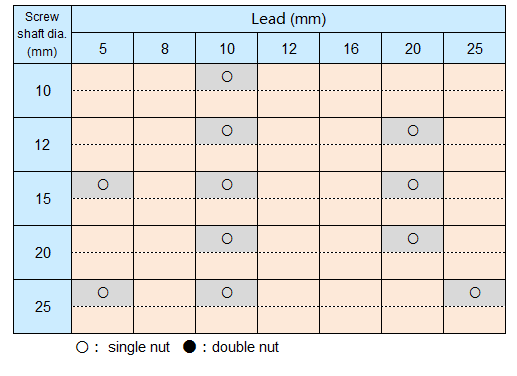Click circle at shaft 20 lead 20
The height and width of the screenshot is (376, 517).
click(x=413, y=239)
